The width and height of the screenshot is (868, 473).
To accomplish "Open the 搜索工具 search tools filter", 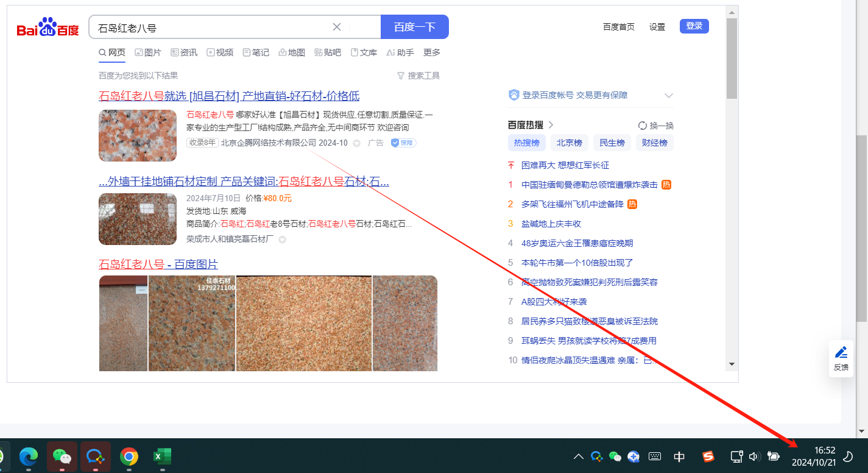I will coord(418,76).
